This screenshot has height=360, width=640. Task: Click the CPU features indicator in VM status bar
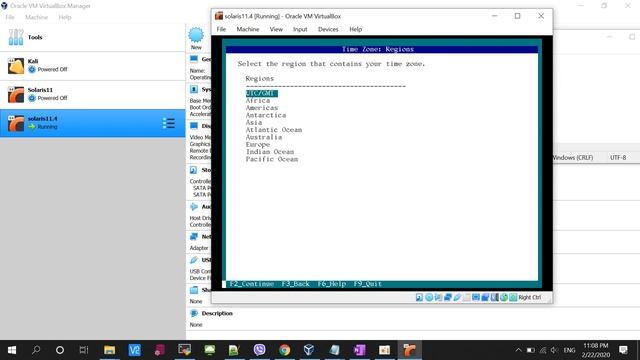[x=494, y=297]
